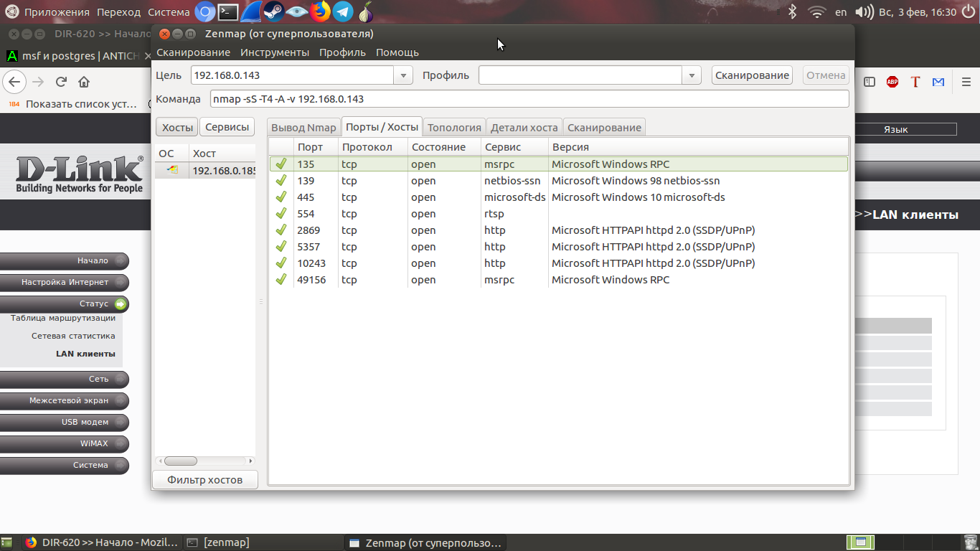Click the Adblock Plus browser icon
Image resolution: width=980 pixels, height=551 pixels.
(x=892, y=82)
